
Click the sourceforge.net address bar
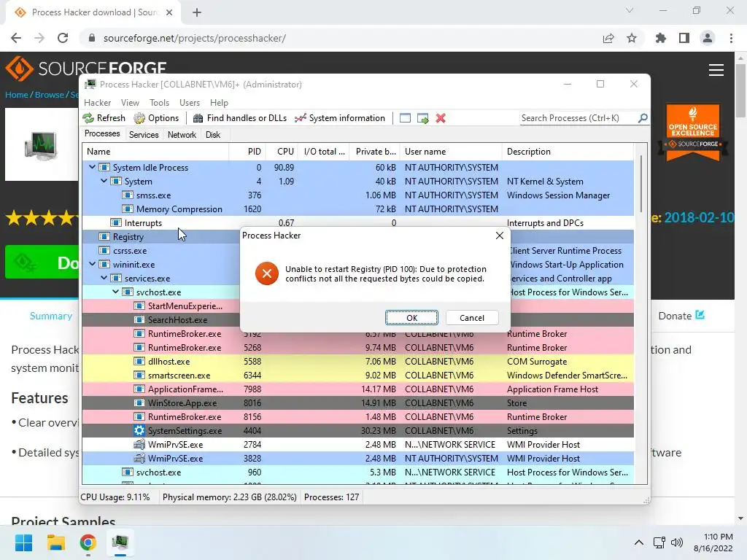click(194, 38)
